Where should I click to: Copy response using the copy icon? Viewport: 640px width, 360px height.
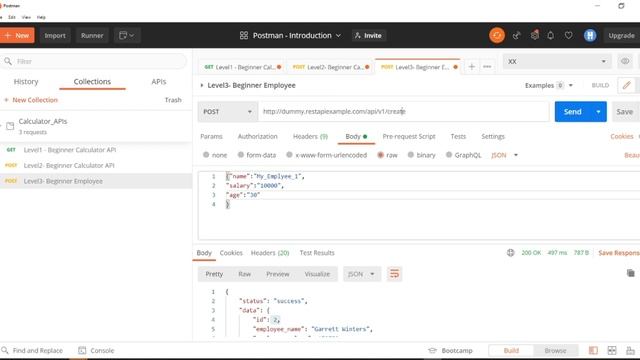click(631, 273)
